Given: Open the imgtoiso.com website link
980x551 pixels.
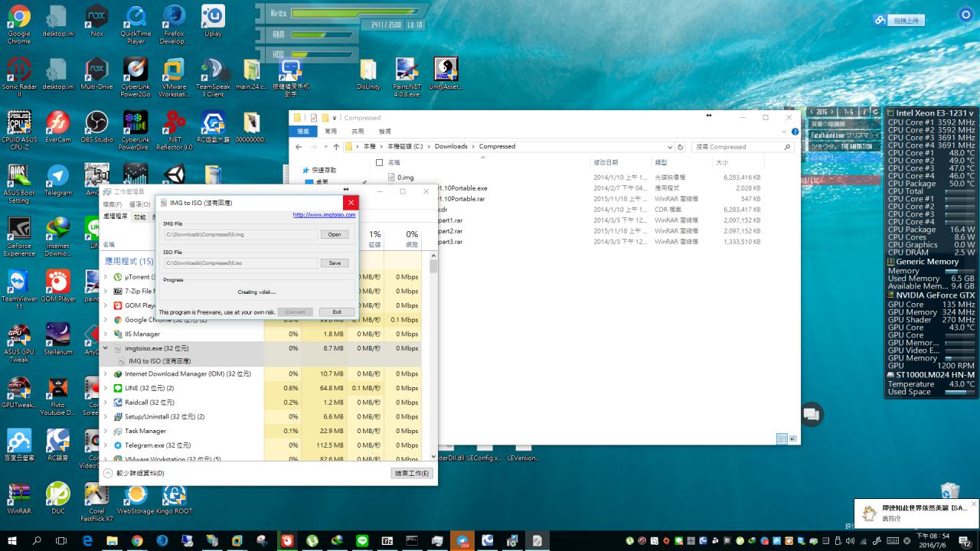Looking at the screenshot, I should click(324, 215).
